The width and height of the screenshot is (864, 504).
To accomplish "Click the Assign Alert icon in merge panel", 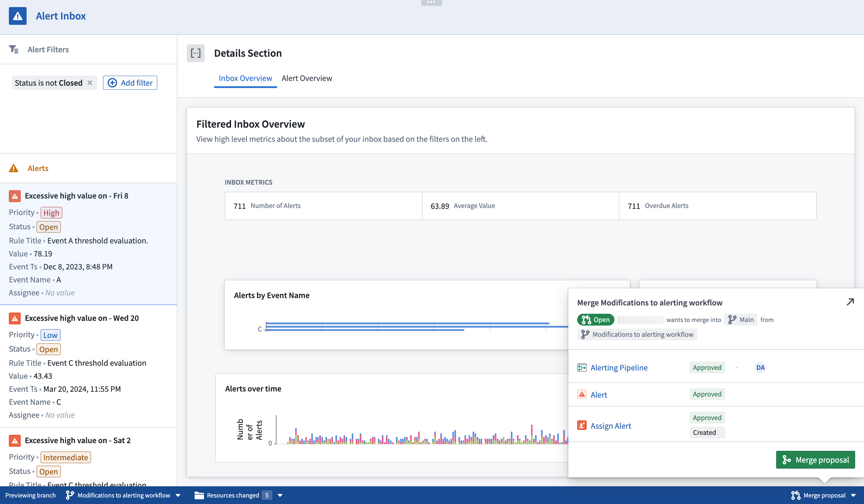I will (581, 425).
